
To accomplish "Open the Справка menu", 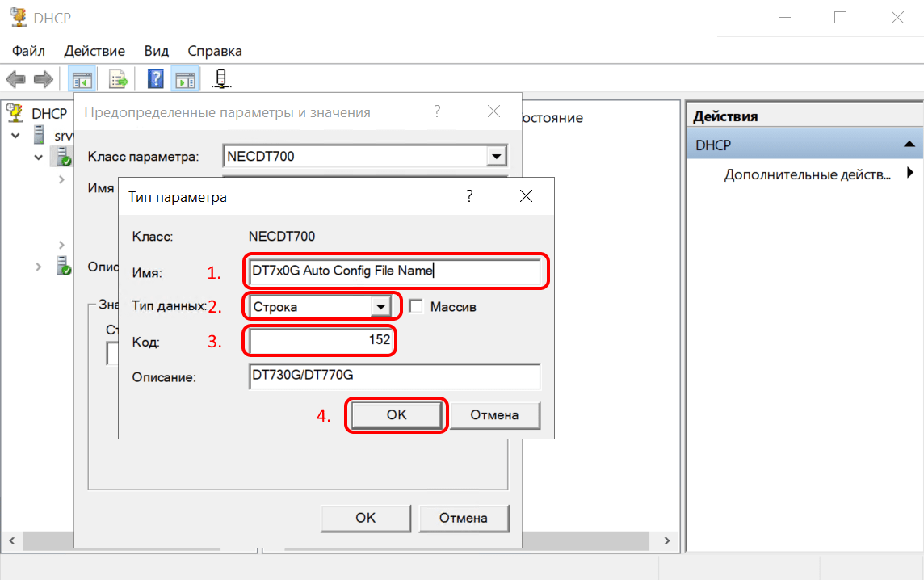I will tap(215, 51).
